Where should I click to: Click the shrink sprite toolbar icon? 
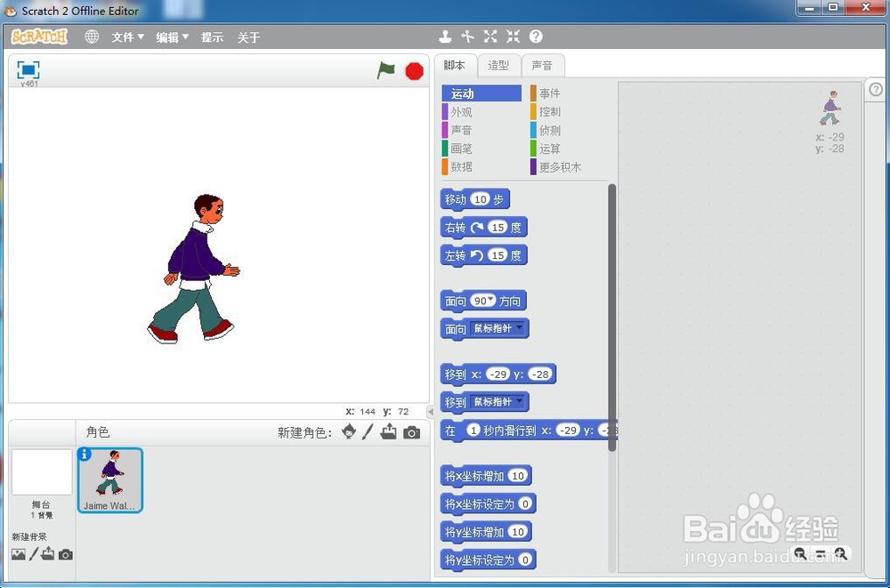tap(513, 36)
